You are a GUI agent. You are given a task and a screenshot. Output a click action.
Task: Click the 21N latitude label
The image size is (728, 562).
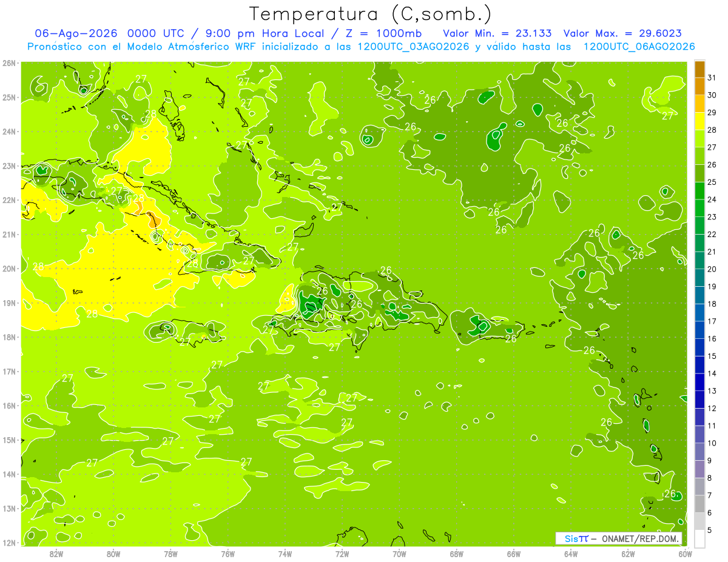tap(10, 235)
